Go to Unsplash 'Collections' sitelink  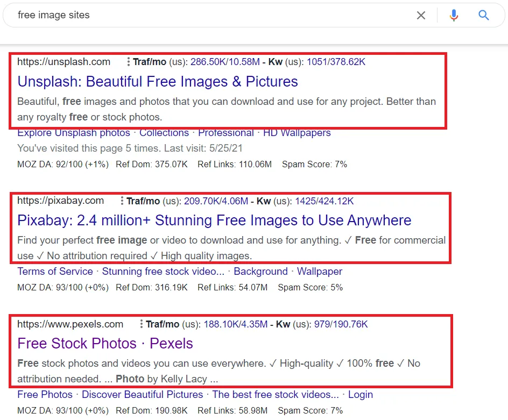(x=164, y=133)
